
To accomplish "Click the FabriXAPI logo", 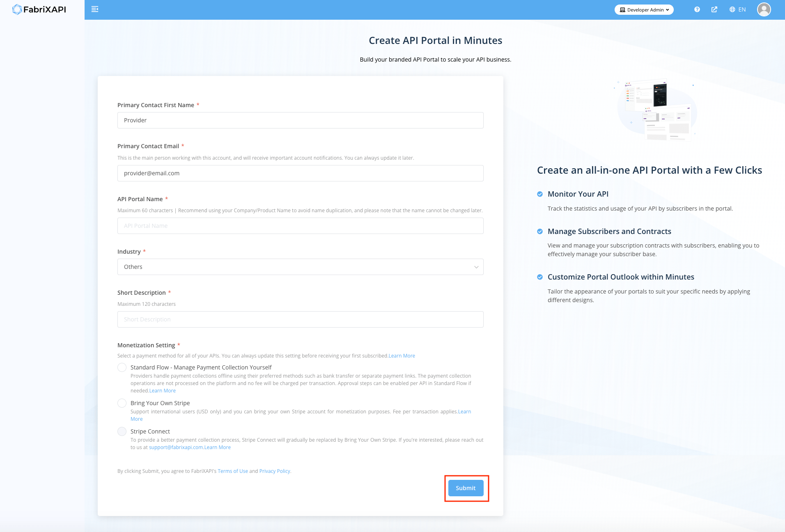I will [39, 9].
